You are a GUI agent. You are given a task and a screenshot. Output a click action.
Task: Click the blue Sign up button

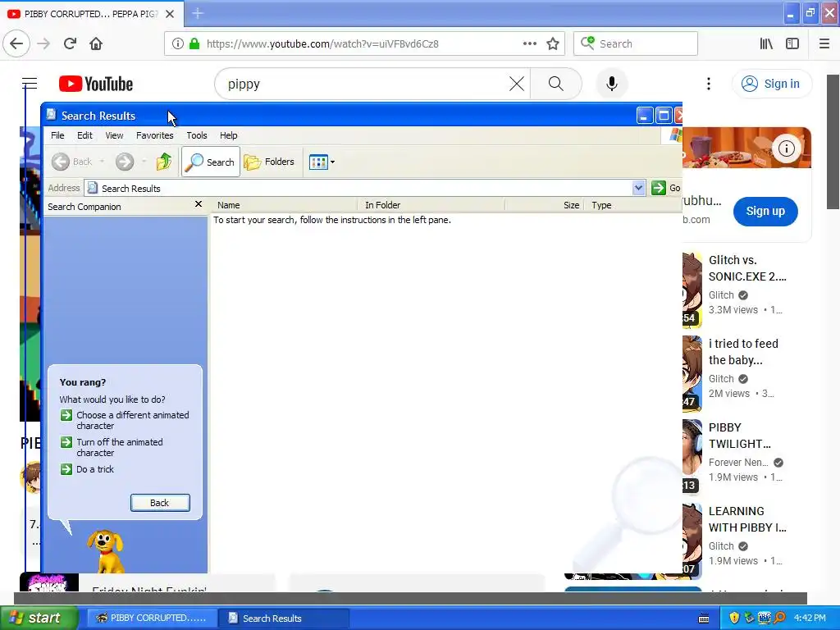coord(765,211)
